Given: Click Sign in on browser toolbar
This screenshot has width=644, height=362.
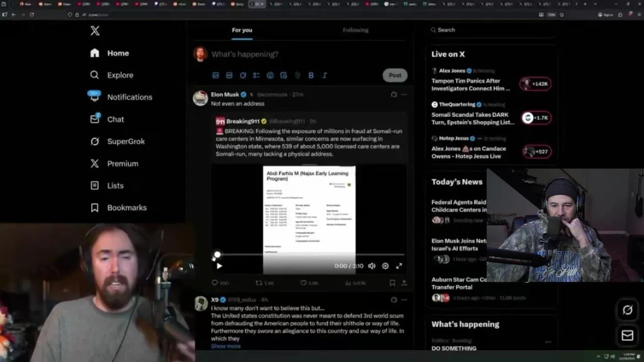Looking at the screenshot, I should click(x=606, y=15).
